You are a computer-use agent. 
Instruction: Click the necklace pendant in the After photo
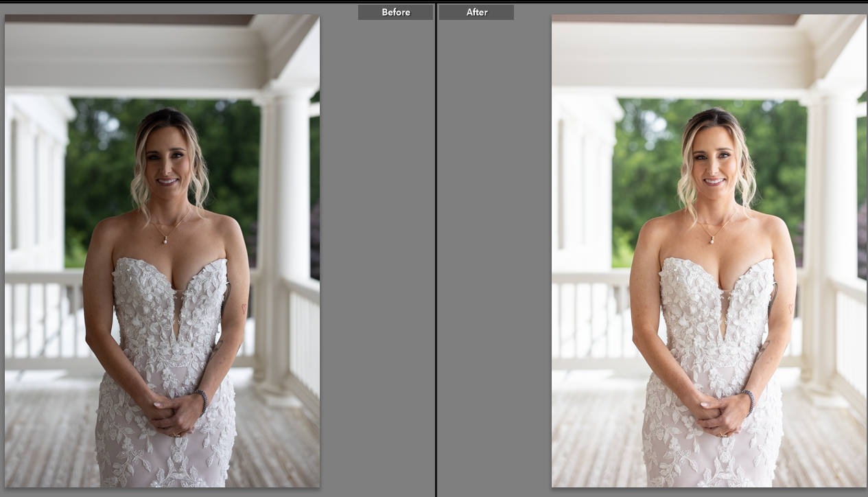pyautogui.click(x=711, y=240)
